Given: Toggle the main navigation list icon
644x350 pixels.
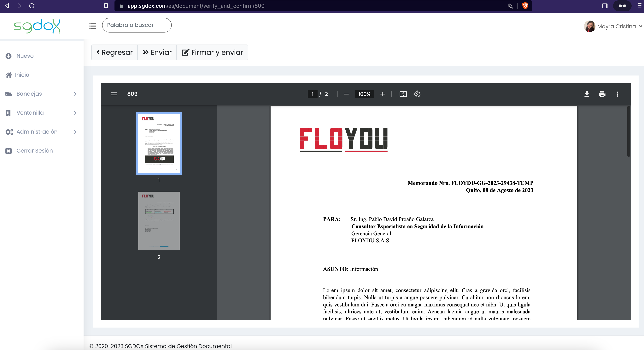Looking at the screenshot, I should [x=93, y=26].
